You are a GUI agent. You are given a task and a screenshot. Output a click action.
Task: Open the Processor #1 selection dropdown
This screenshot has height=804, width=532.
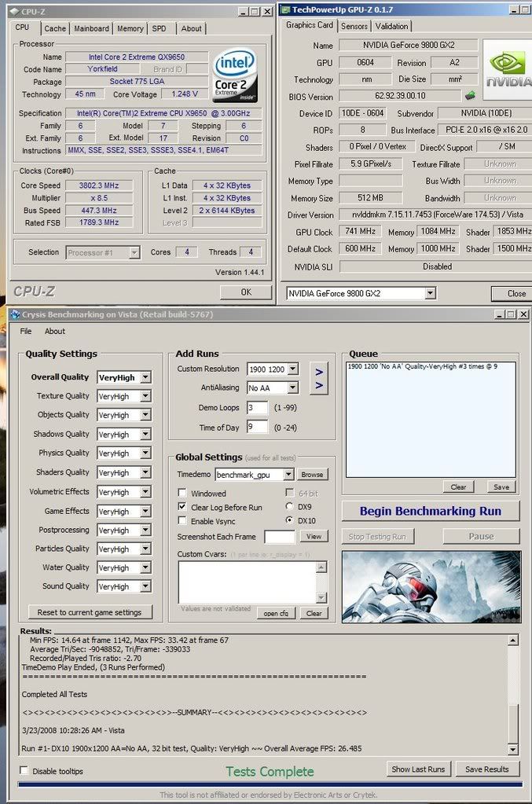134,252
